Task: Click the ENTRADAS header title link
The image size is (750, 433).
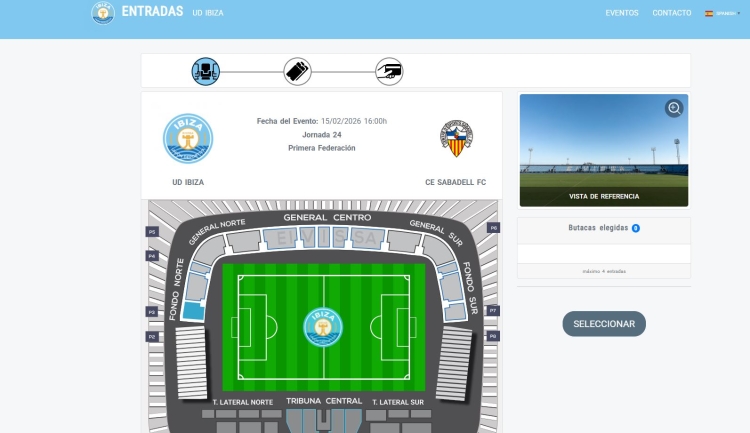Action: point(152,11)
